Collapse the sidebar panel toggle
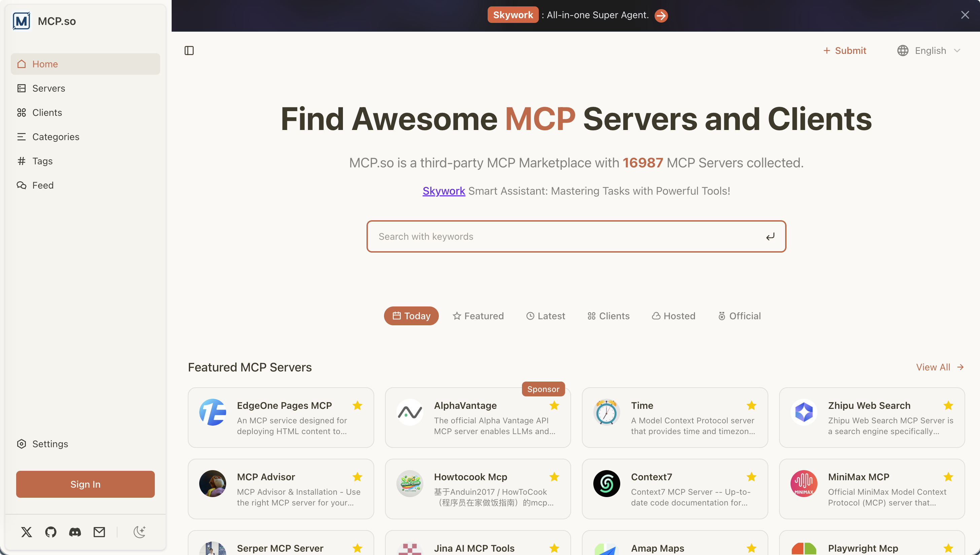 tap(189, 51)
